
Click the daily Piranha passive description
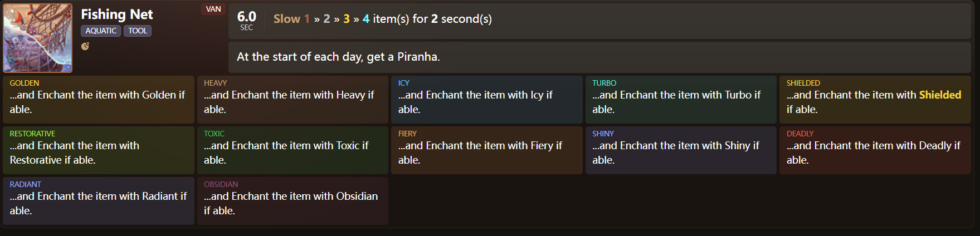coord(338,57)
